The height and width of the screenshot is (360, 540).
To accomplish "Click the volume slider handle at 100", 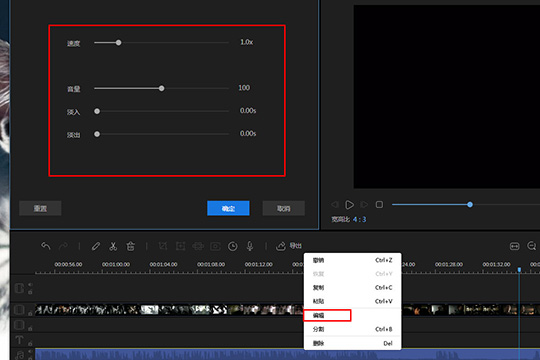I will [162, 89].
